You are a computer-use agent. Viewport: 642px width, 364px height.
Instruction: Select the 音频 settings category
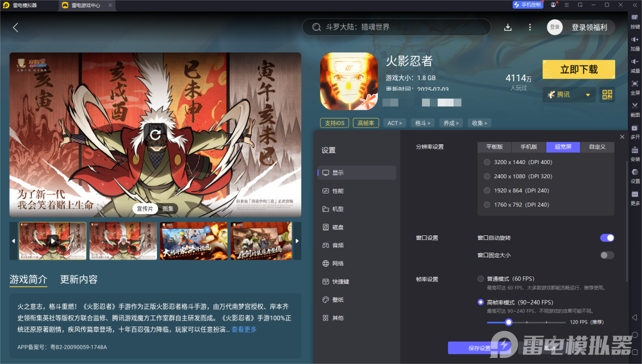click(x=357, y=245)
